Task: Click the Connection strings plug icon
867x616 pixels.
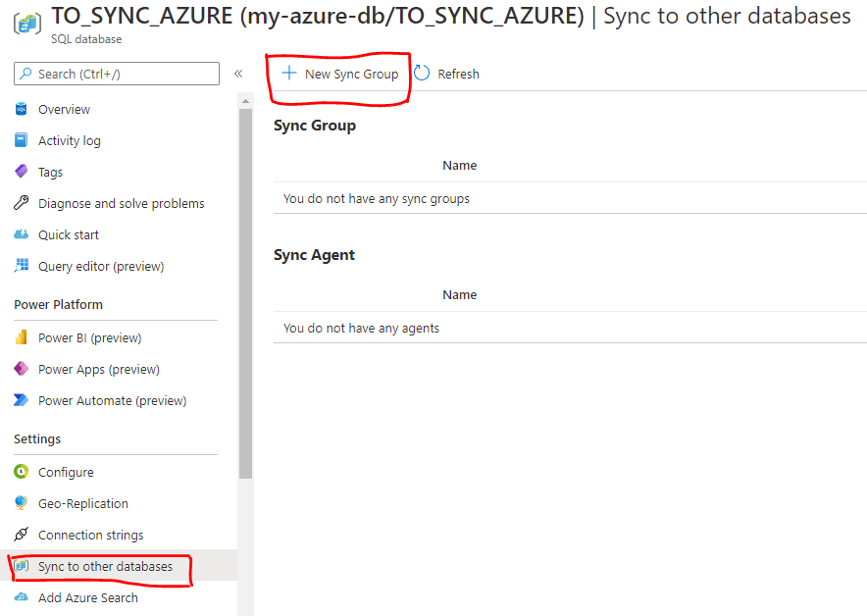Action: coord(21,535)
